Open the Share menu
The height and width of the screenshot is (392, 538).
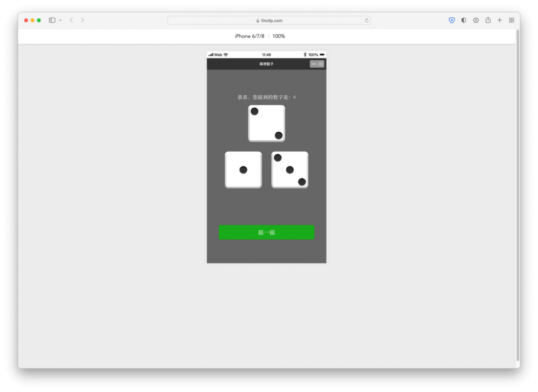coord(488,20)
